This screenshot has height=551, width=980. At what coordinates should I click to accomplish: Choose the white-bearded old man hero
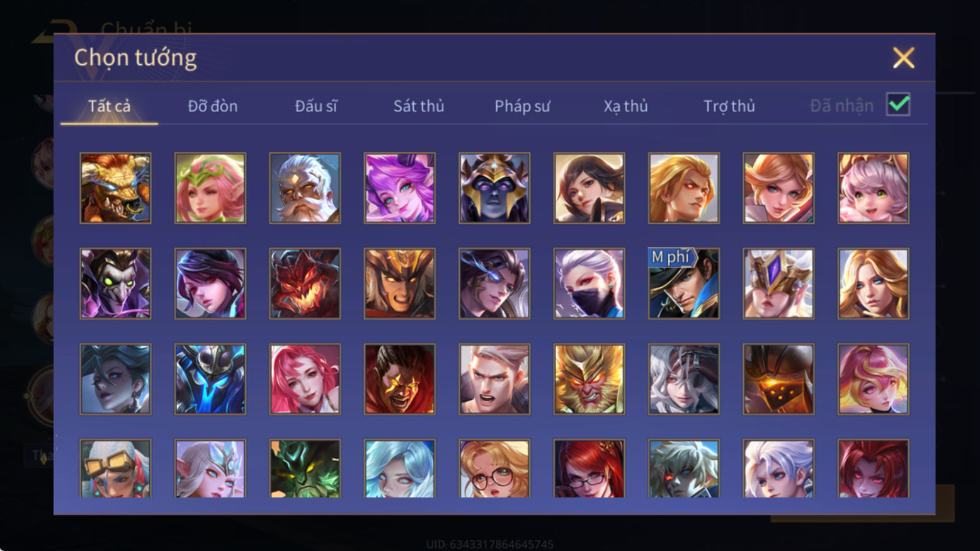(305, 188)
